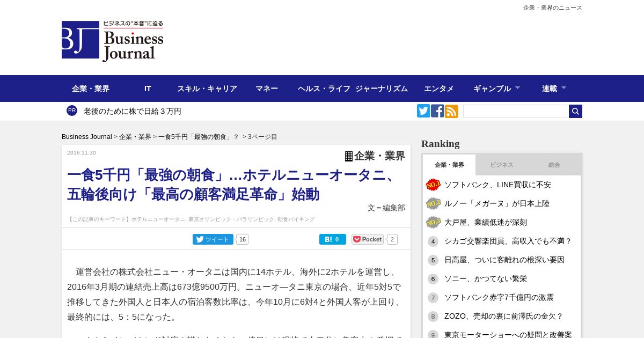Screen dimensions: 644x338
Task: Click the tweet count 16 bubble
Action: [242, 239]
